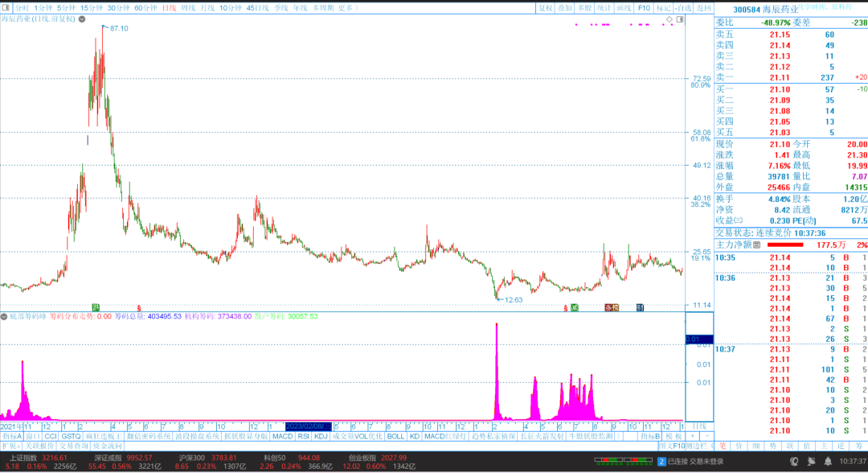Screen dimensions: 868x473
Task: Select the 30分钟 period
Action: 118,8
